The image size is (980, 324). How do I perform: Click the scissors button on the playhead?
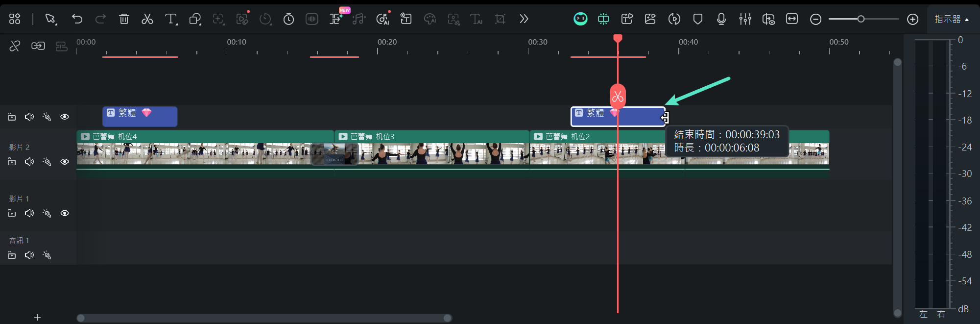(618, 97)
